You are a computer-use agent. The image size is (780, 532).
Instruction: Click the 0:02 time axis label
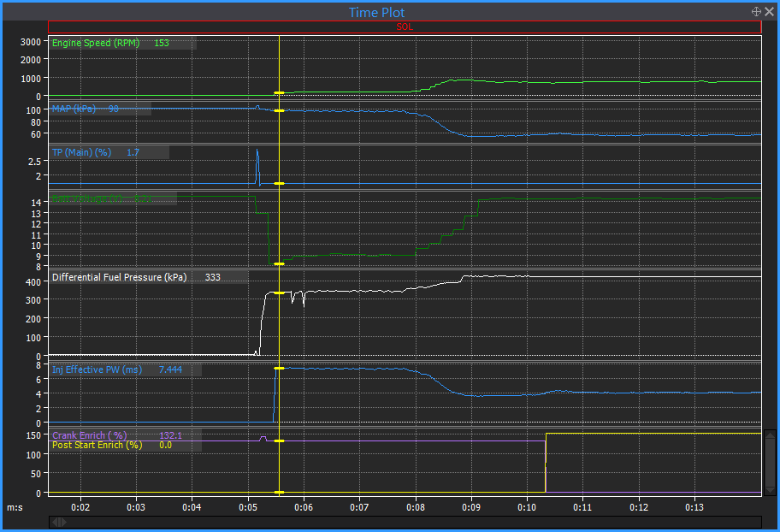click(80, 507)
